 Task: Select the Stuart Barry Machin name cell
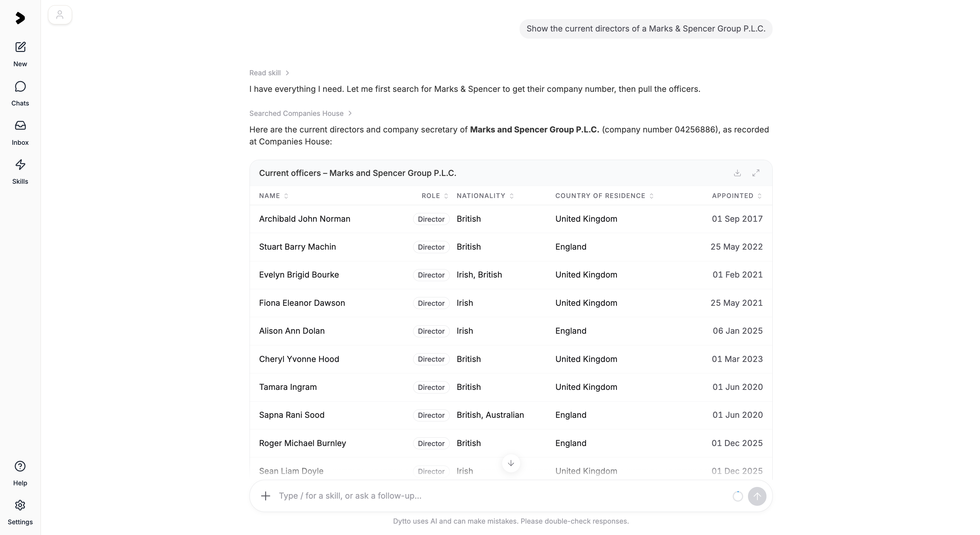point(298,247)
